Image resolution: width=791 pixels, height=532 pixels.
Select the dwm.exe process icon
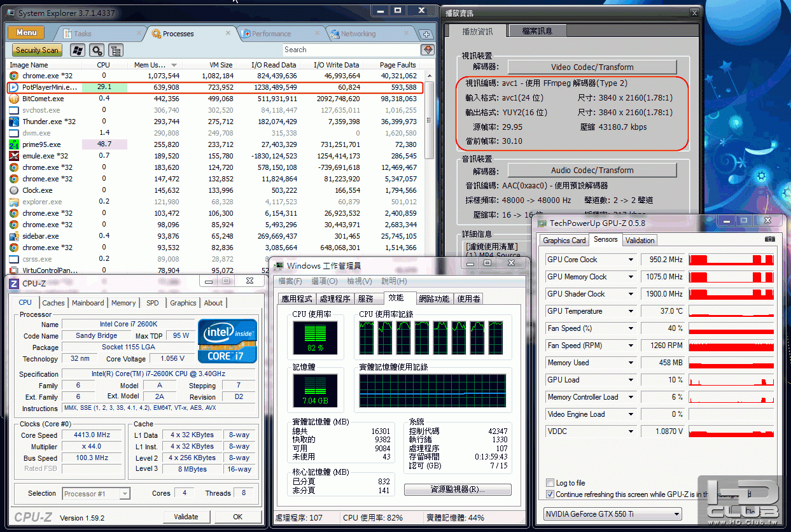tap(14, 133)
